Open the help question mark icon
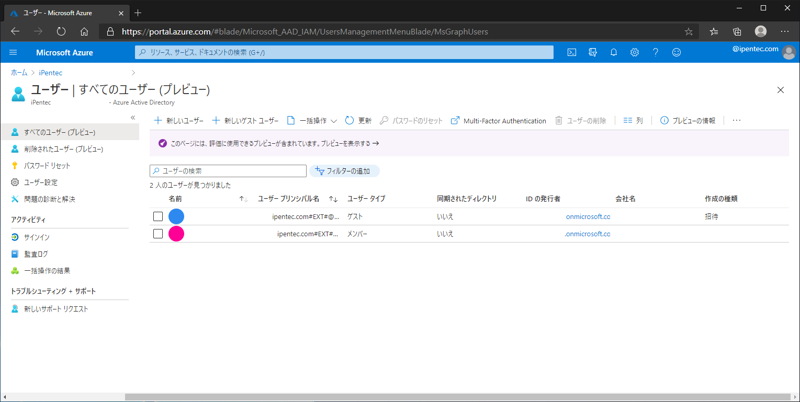This screenshot has height=402, width=800. 655,52
